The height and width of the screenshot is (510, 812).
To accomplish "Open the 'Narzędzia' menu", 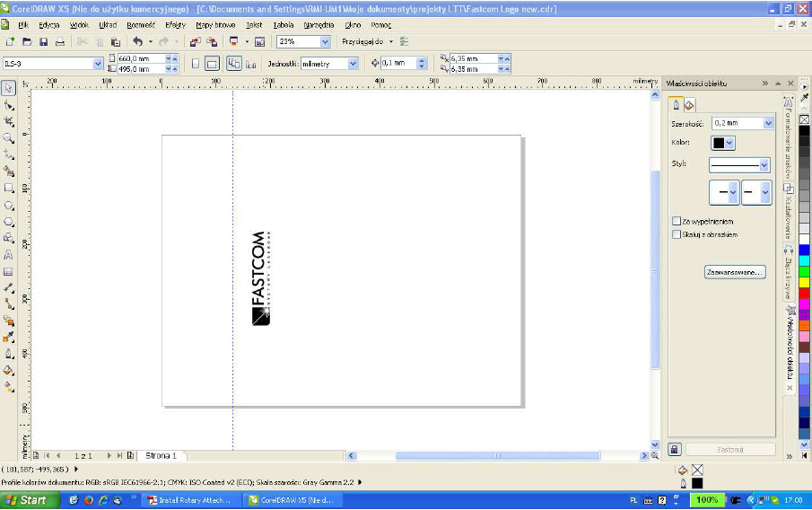I will point(320,25).
